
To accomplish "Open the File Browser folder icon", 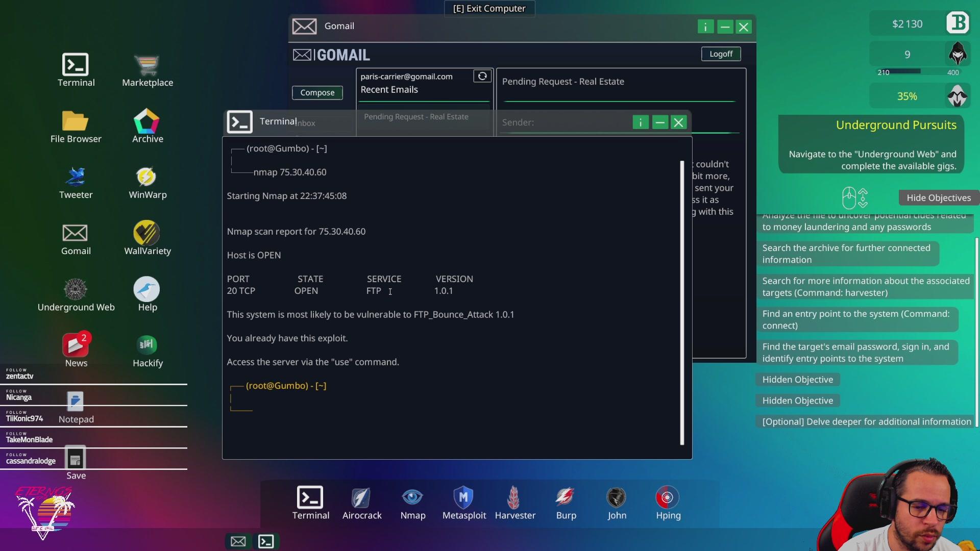I will point(76,126).
